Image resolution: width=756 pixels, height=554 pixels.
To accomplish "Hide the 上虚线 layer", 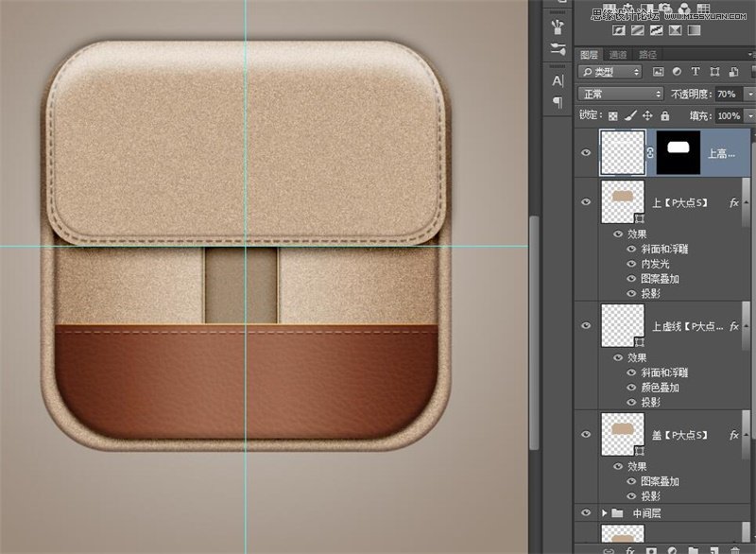I will pyautogui.click(x=586, y=325).
